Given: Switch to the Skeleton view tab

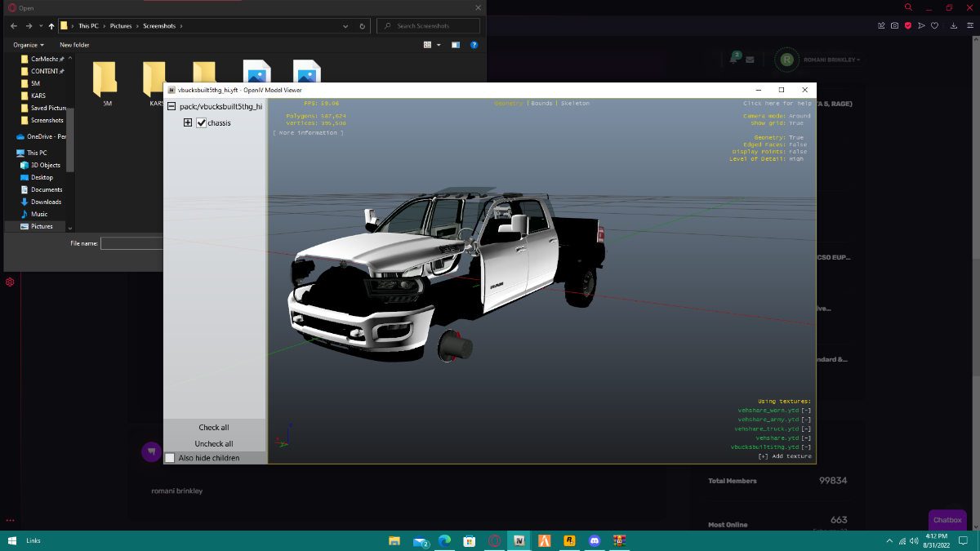Looking at the screenshot, I should click(x=574, y=104).
